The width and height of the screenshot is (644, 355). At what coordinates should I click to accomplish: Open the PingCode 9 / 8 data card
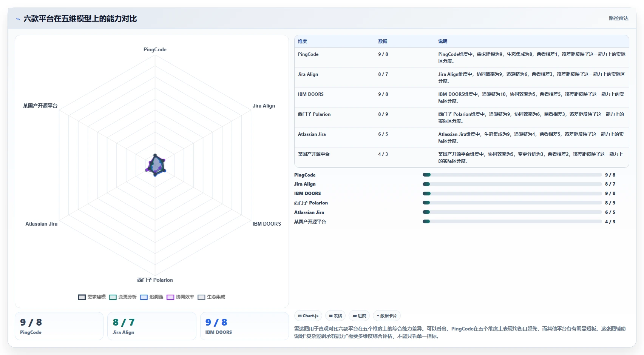pyautogui.click(x=59, y=326)
